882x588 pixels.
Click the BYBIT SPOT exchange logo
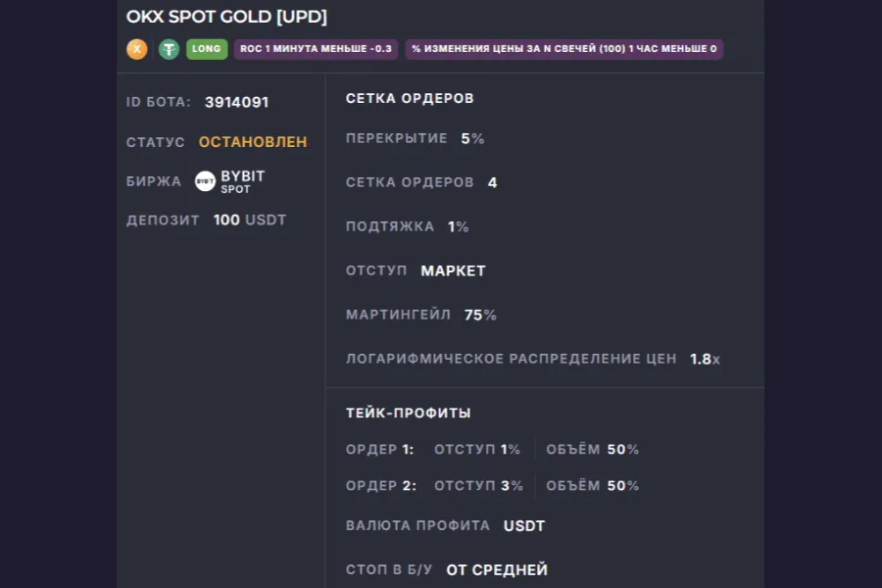tap(230, 181)
